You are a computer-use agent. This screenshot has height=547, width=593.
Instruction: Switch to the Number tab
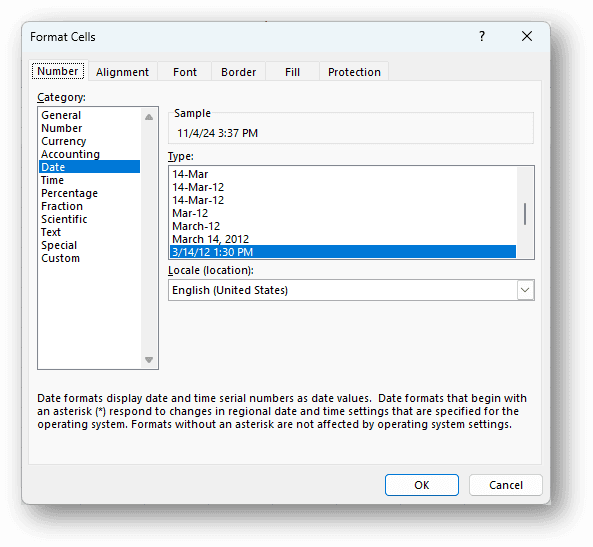tap(58, 71)
